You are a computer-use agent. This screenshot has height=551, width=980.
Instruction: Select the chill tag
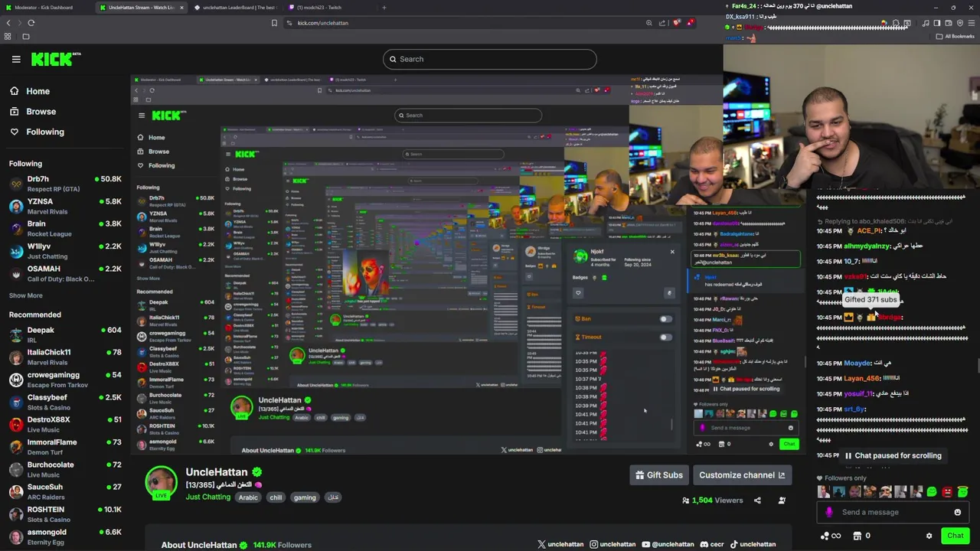coord(276,497)
